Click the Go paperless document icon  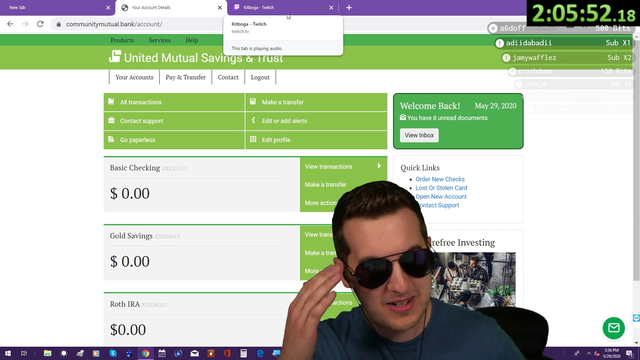pos(111,139)
